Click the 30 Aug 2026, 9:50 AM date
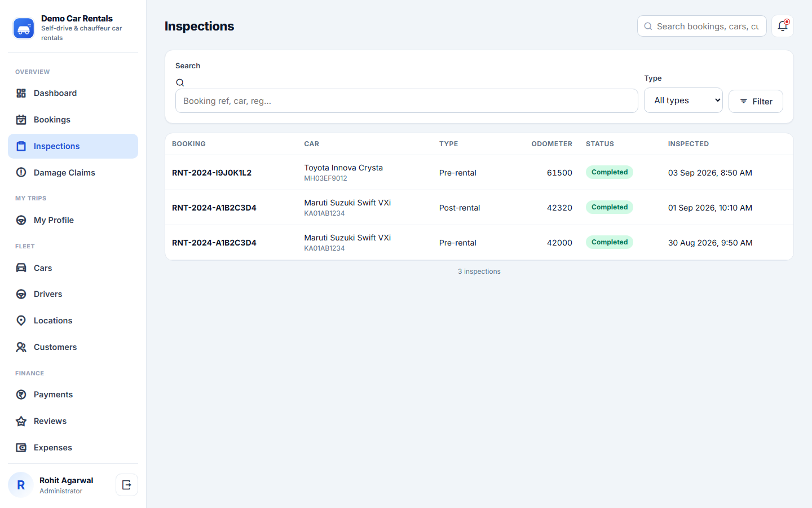The image size is (812, 508). (710, 243)
